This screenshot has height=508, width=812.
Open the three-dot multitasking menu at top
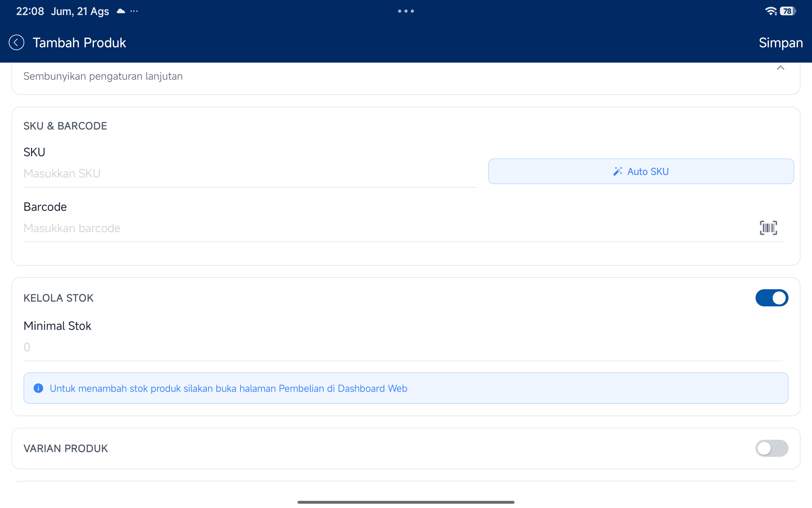click(x=406, y=11)
